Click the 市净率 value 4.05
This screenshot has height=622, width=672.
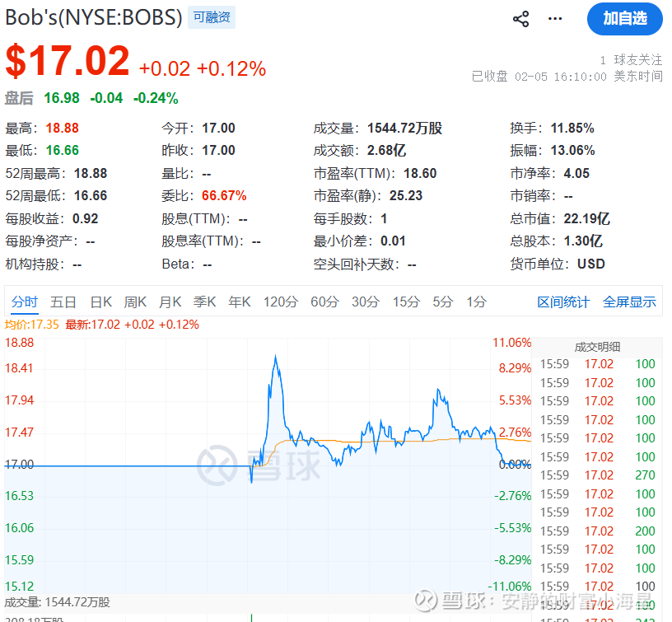576,173
